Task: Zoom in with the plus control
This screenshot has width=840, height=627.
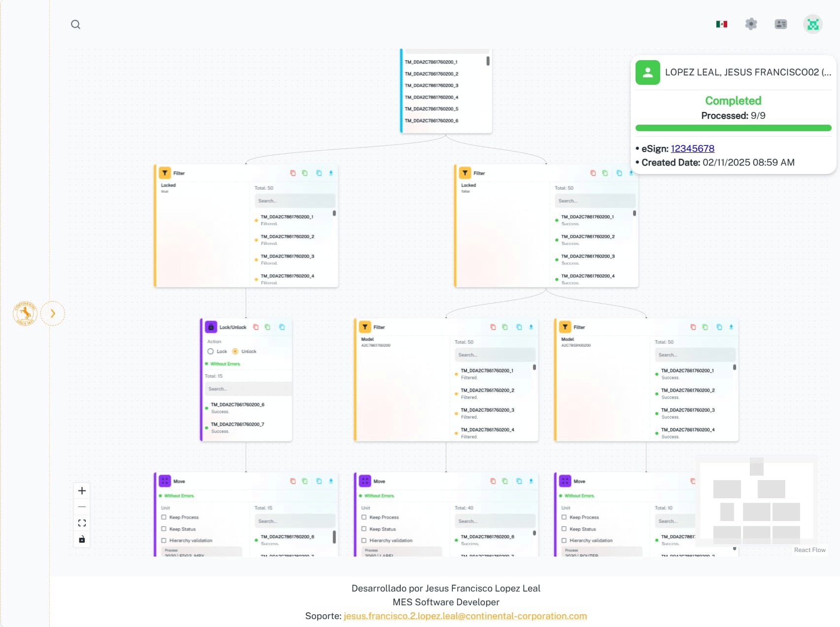Action: pyautogui.click(x=82, y=491)
